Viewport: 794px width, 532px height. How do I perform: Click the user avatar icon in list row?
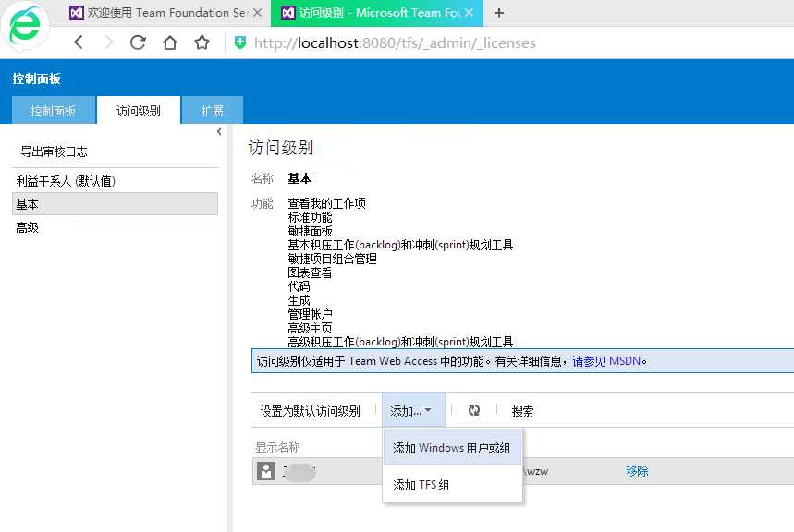pyautogui.click(x=266, y=471)
